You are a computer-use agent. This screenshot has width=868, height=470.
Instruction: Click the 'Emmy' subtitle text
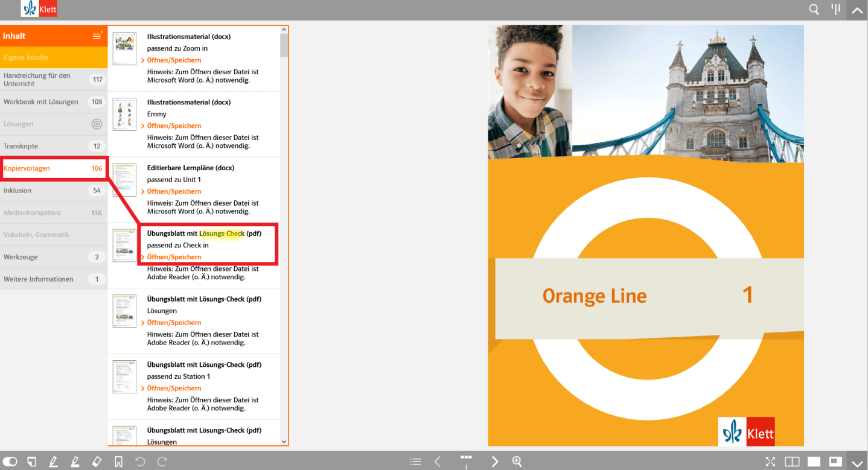coord(157,114)
